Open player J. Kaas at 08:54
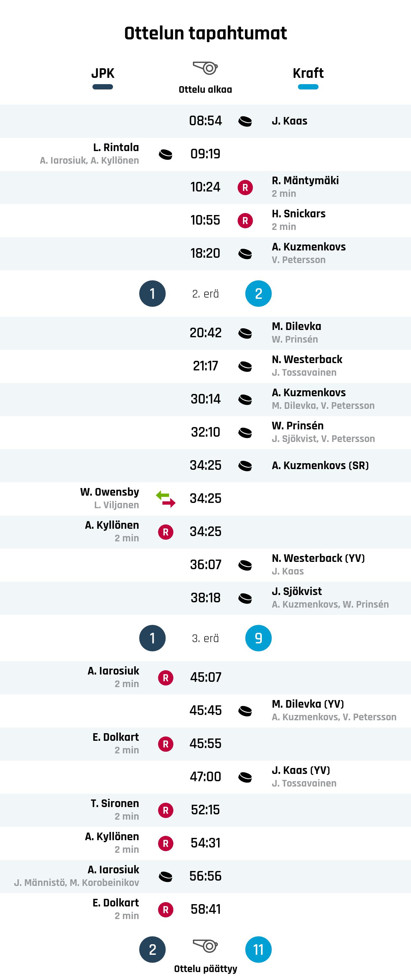This screenshot has width=411, height=980. pyautogui.click(x=289, y=121)
